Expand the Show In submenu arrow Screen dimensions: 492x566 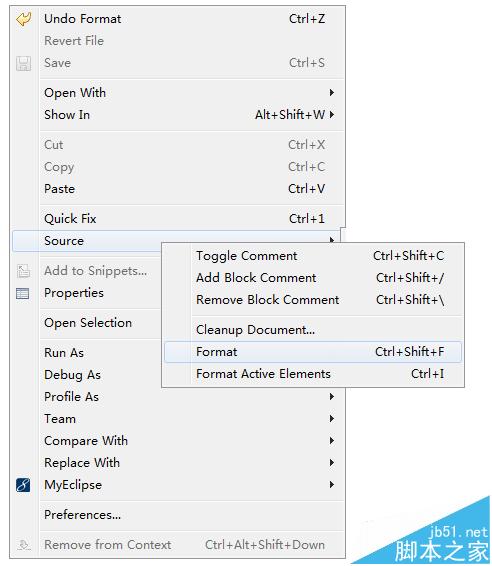332,114
